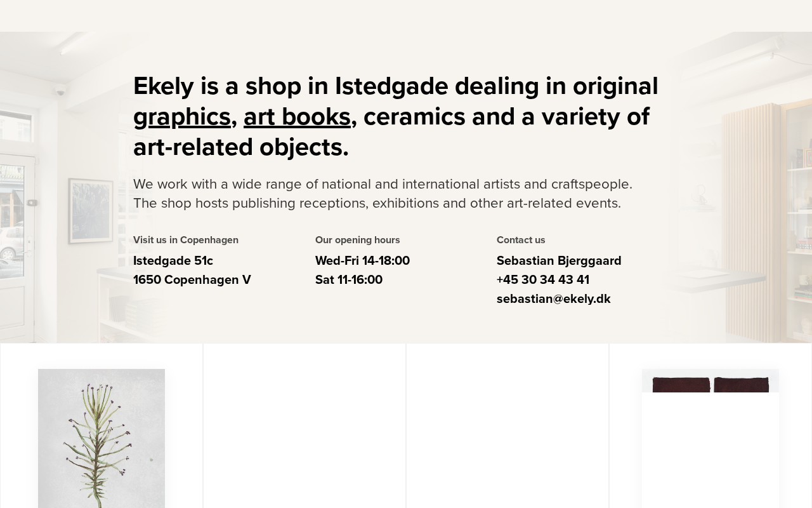
Task: Click the Contact us label
Action: pos(521,240)
